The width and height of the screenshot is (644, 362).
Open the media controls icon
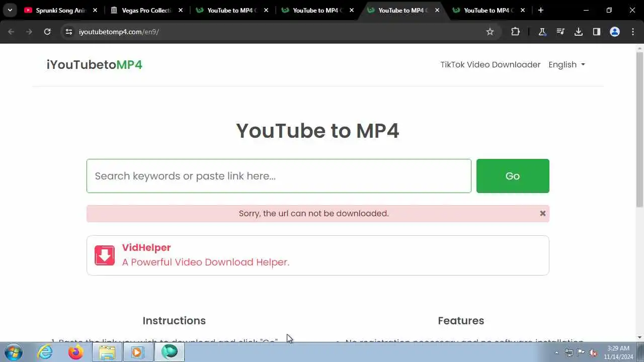(560, 32)
